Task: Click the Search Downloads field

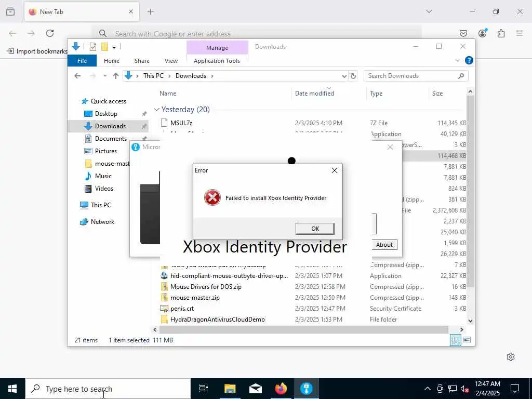Action: 416,76
